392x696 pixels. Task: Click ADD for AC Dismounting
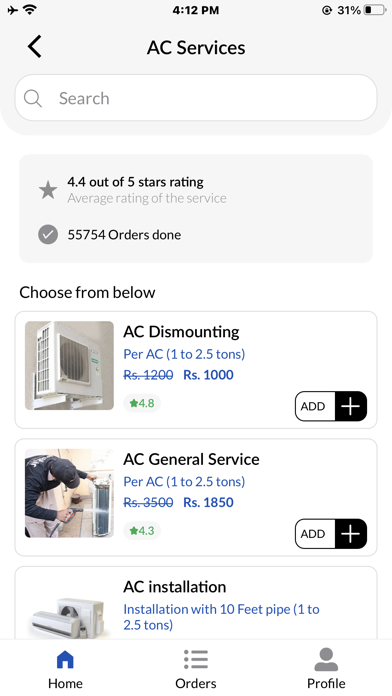(x=315, y=406)
